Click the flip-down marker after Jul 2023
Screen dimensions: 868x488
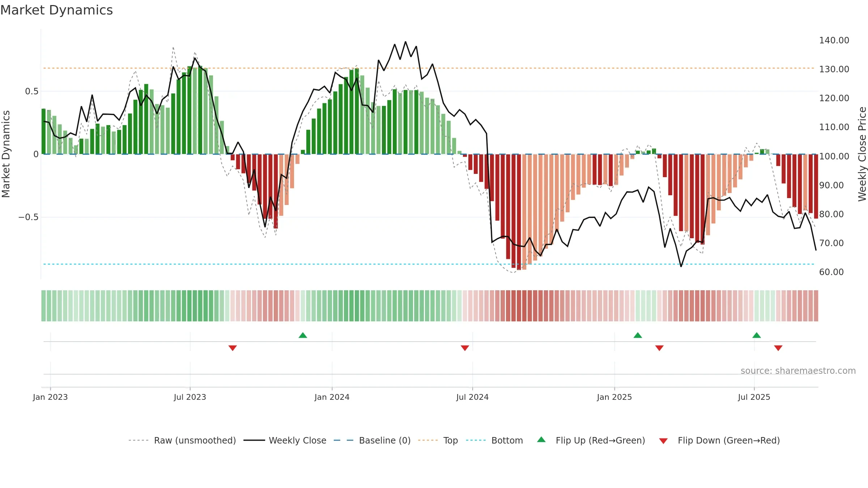(x=233, y=348)
